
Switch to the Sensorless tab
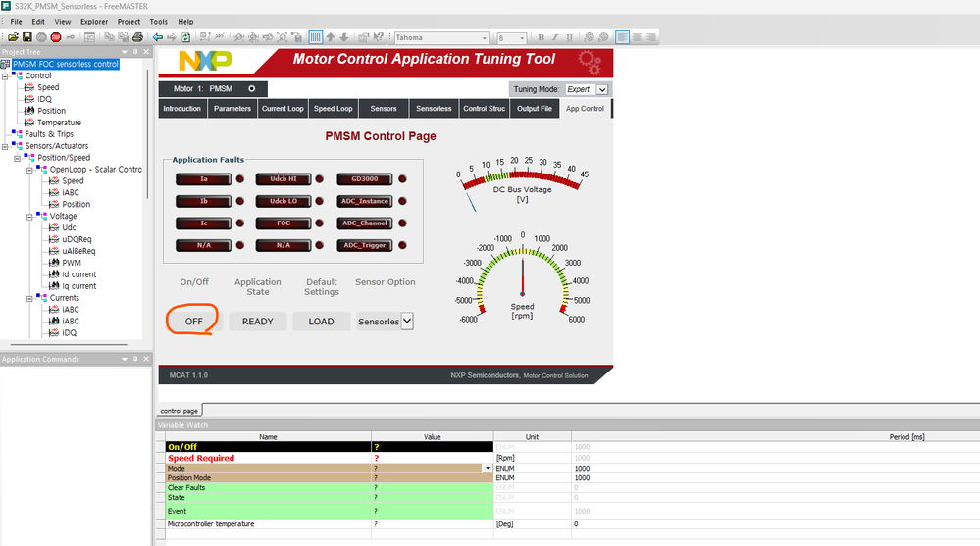click(434, 108)
